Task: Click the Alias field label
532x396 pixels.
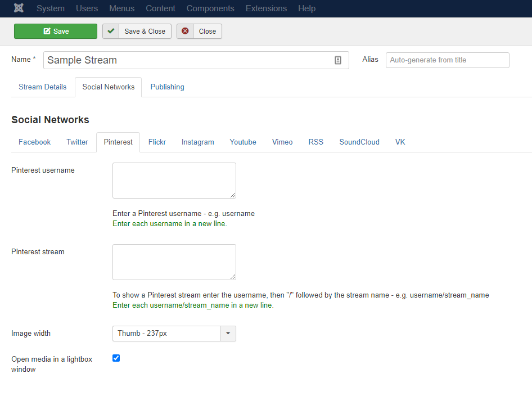Action: [370, 60]
